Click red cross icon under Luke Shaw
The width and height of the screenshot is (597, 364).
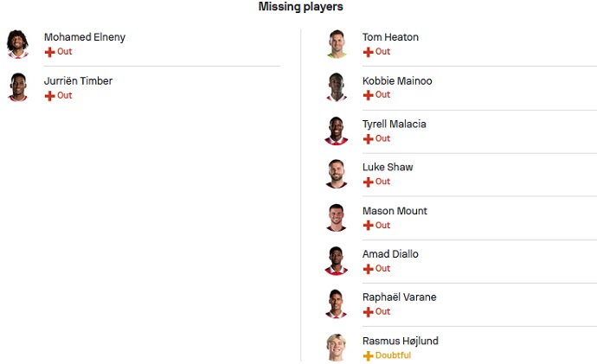[x=369, y=182]
